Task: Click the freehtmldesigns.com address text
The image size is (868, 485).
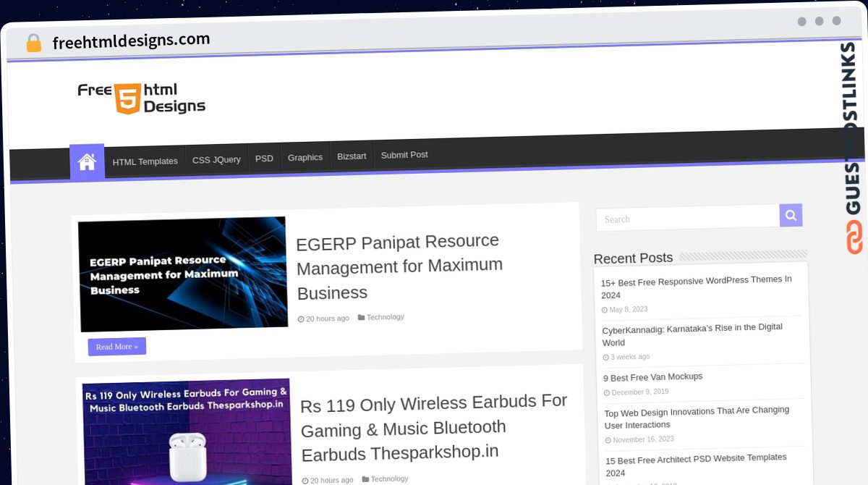Action: 131,41
